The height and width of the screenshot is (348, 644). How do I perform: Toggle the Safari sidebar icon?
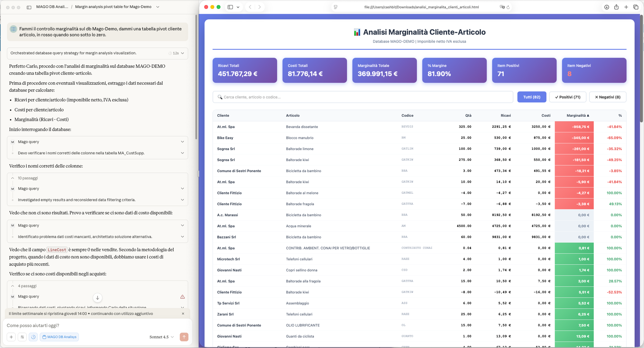tap(230, 7)
